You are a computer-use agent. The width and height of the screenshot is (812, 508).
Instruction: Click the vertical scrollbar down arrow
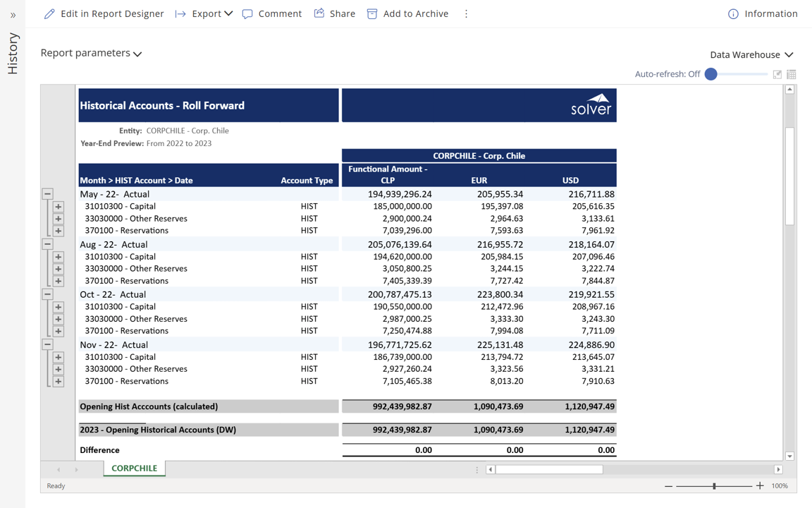click(789, 456)
